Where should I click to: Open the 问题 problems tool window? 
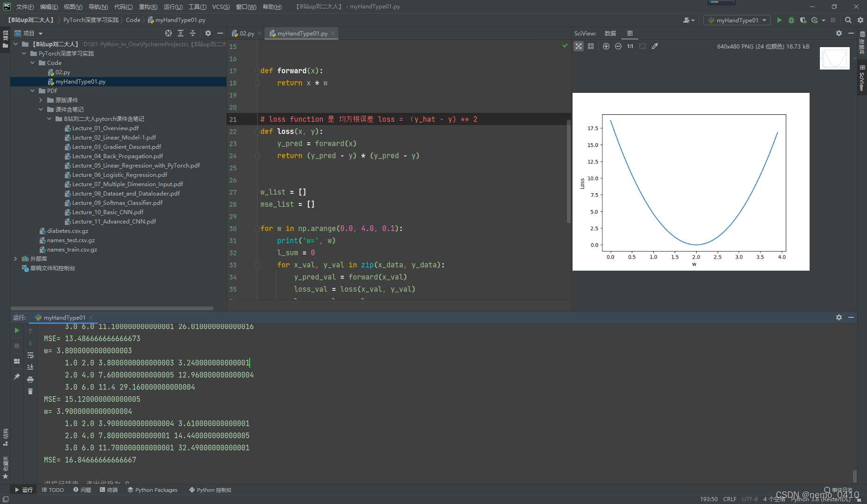click(x=82, y=490)
